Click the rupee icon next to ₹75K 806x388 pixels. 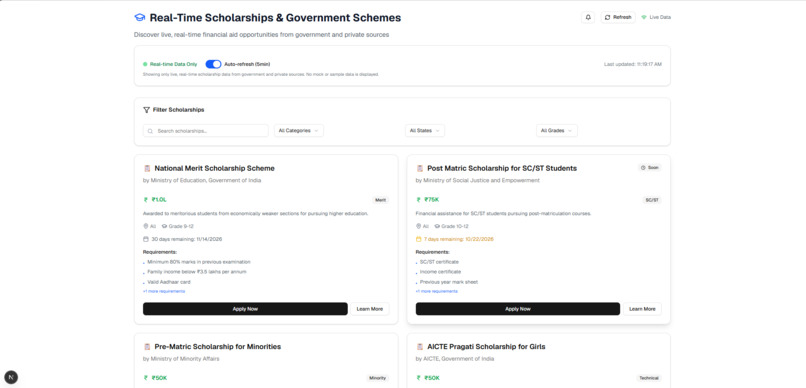pyautogui.click(x=418, y=200)
